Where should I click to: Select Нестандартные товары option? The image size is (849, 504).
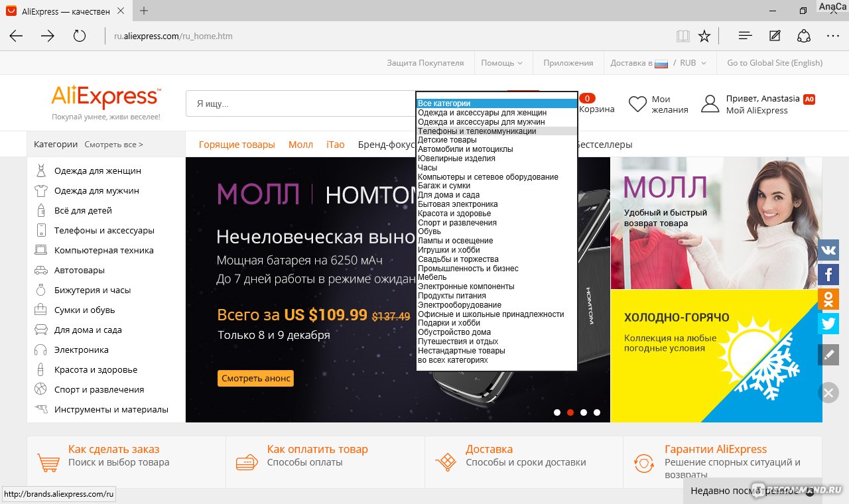(497, 351)
